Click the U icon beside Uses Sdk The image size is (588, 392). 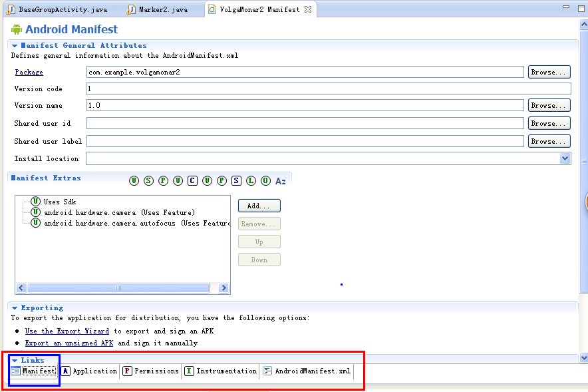click(36, 202)
